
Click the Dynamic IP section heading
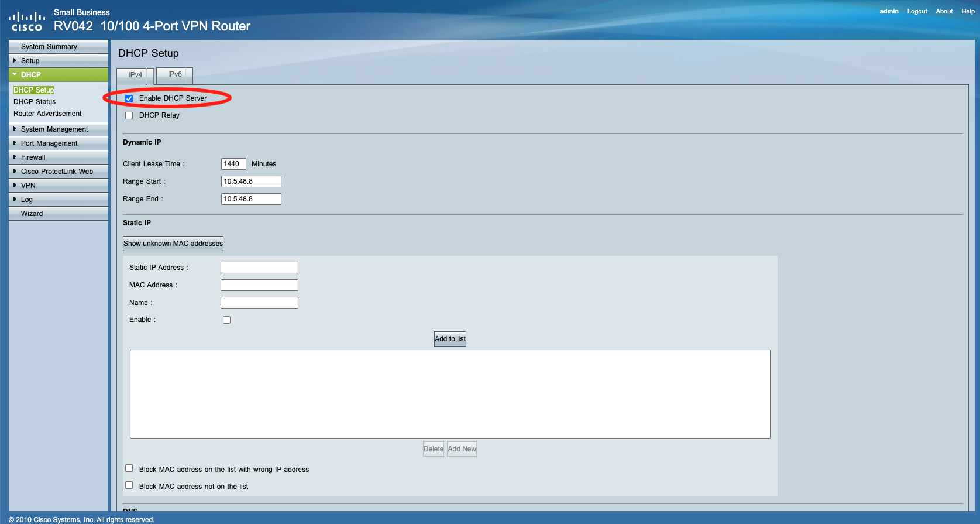(142, 142)
